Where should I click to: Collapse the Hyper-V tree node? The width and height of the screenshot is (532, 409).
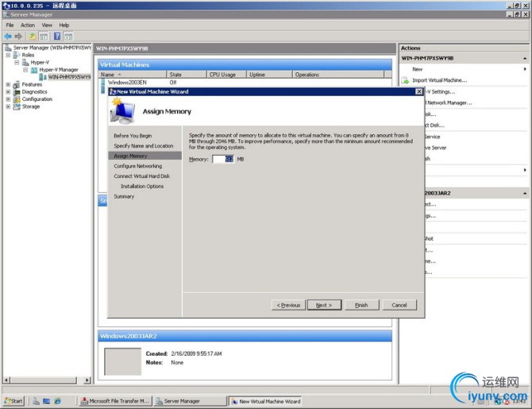17,63
